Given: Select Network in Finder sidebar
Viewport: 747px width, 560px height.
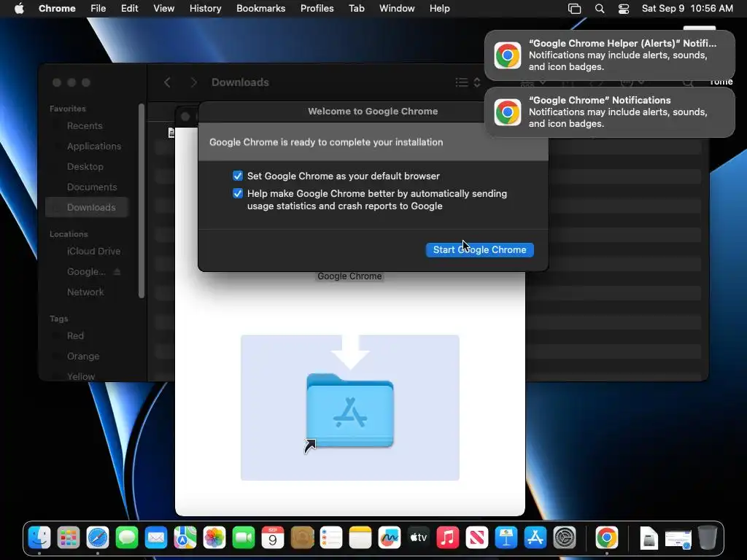Looking at the screenshot, I should click(85, 292).
